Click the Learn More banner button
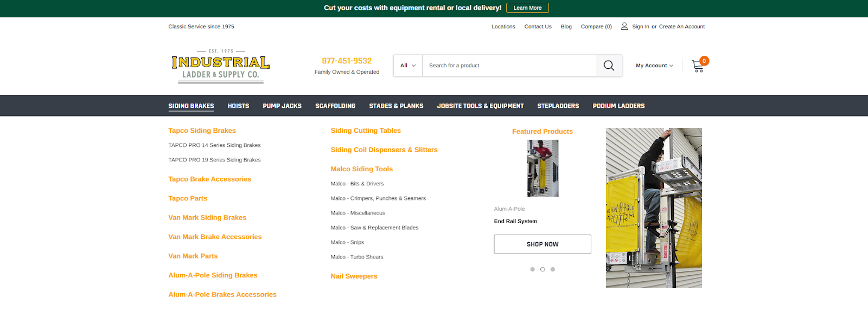The height and width of the screenshot is (311, 868). click(527, 8)
